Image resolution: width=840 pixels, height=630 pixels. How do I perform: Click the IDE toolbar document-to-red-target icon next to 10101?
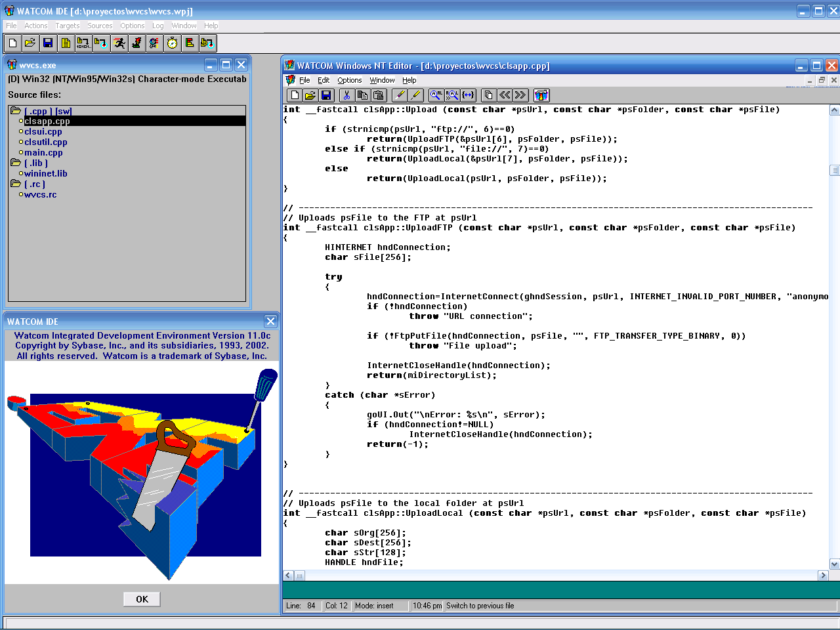point(101,43)
